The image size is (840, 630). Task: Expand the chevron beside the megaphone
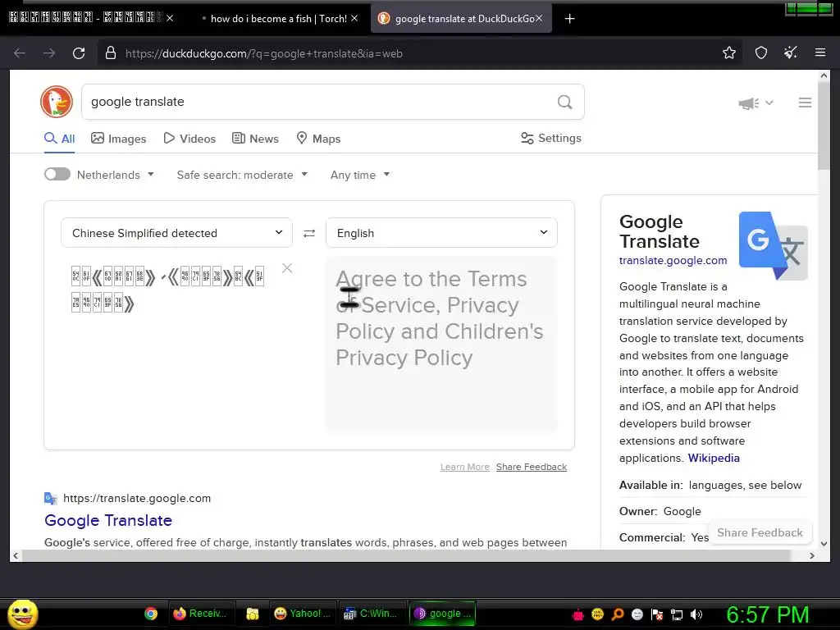[x=769, y=103]
